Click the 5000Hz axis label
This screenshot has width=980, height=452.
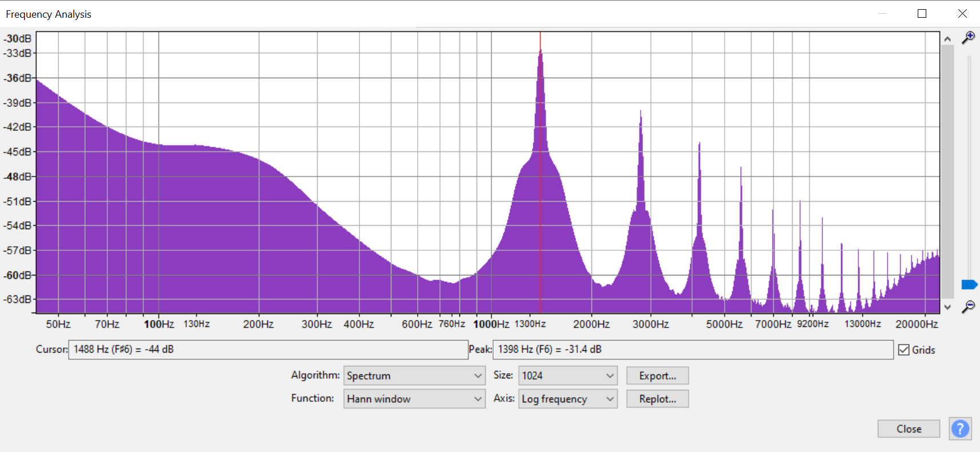pos(724,324)
